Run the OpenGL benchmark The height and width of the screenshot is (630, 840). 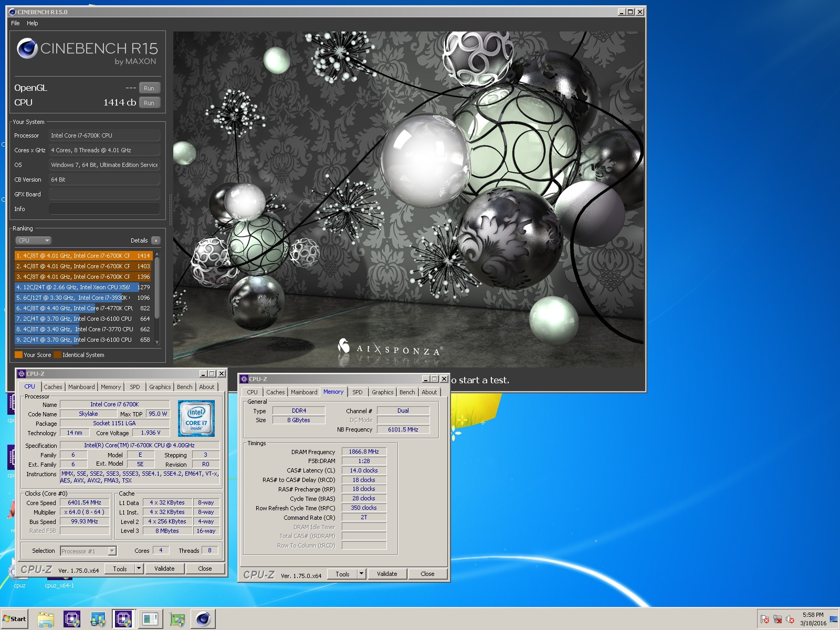pos(149,88)
